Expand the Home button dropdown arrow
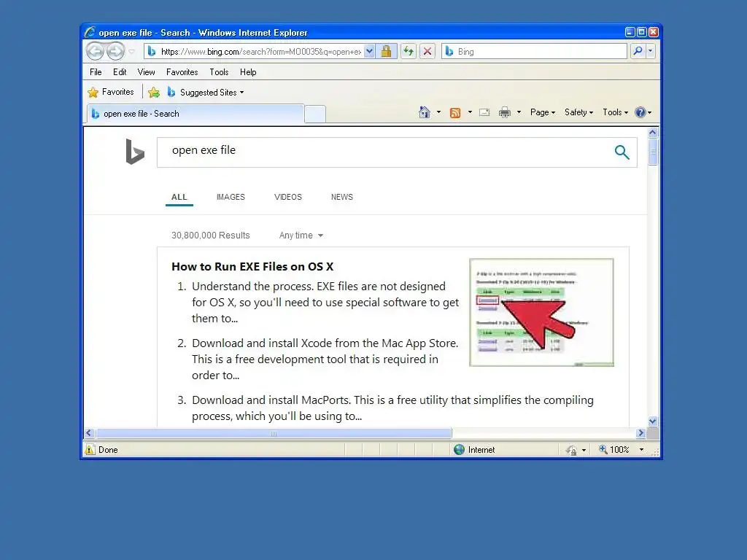This screenshot has width=747, height=560. [x=438, y=112]
